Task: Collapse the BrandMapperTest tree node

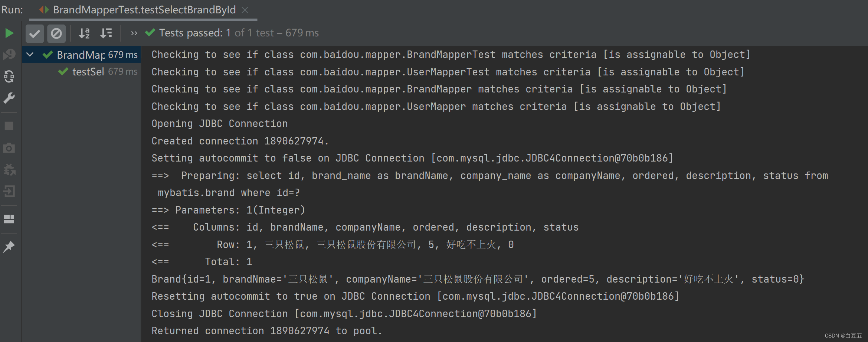Action: coord(30,55)
